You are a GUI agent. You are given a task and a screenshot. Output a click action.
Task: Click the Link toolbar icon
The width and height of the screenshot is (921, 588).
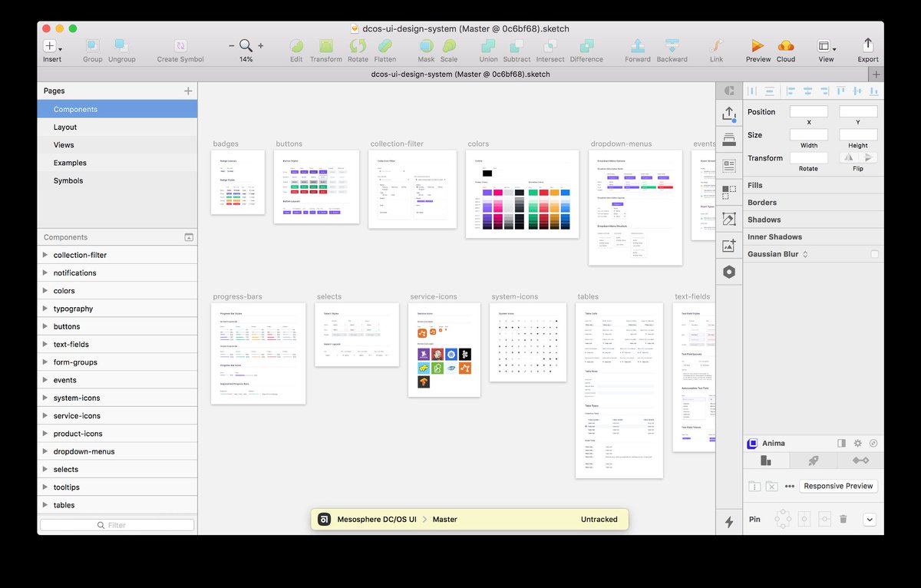click(x=716, y=46)
